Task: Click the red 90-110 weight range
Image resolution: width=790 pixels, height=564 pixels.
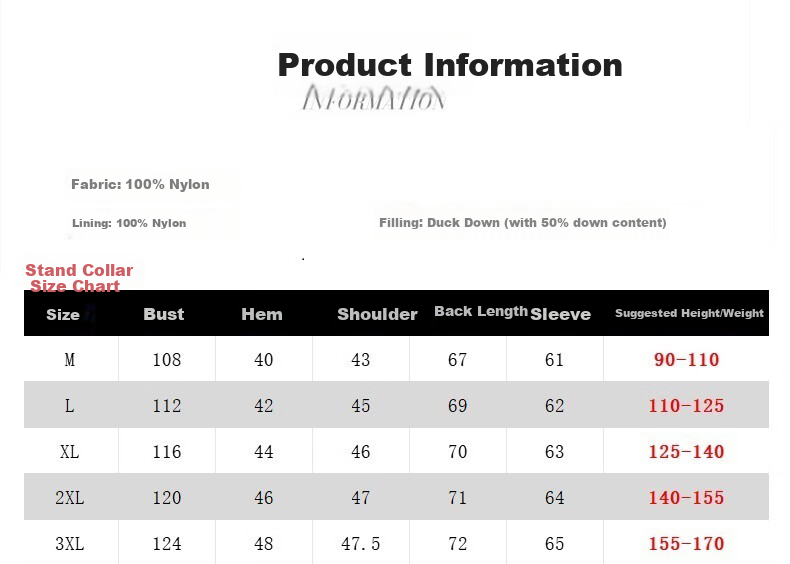Action: coord(686,360)
